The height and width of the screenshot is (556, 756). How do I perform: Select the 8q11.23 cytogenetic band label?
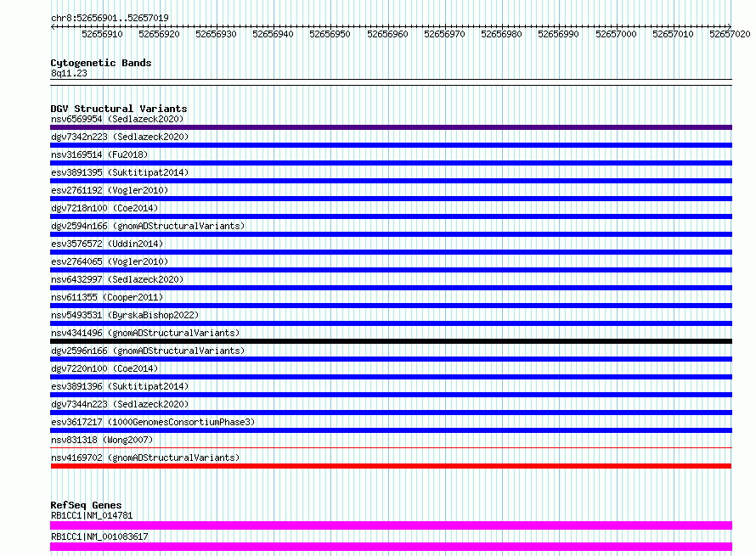pyautogui.click(x=69, y=73)
